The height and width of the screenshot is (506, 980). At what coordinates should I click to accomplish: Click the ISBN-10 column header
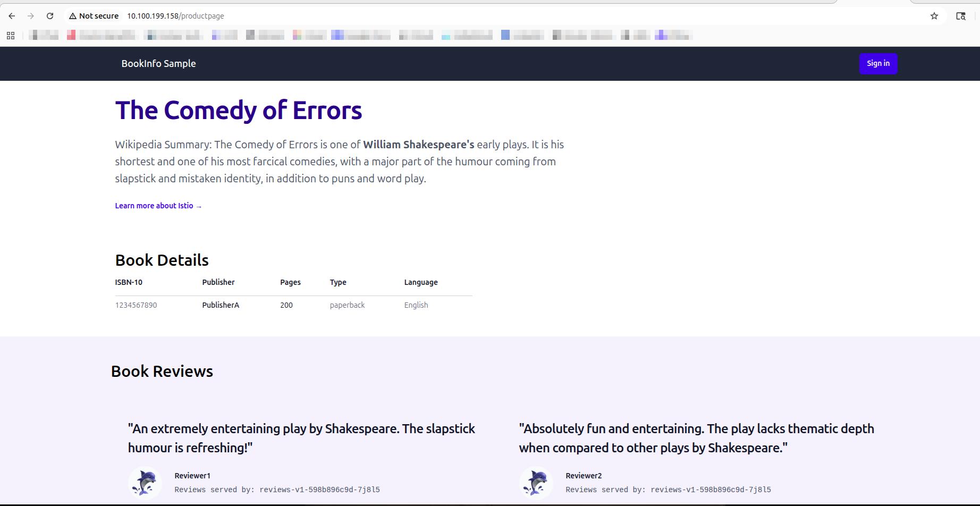tap(129, 282)
